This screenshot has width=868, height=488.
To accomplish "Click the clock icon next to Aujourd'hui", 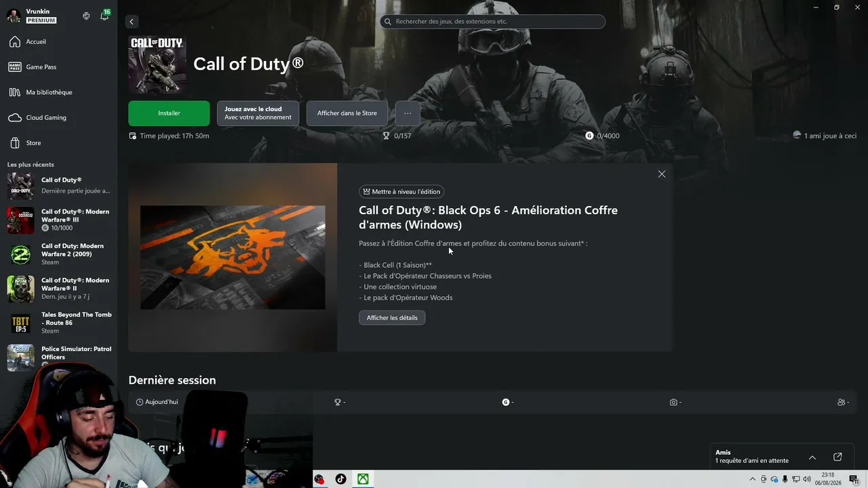I will pyautogui.click(x=140, y=402).
